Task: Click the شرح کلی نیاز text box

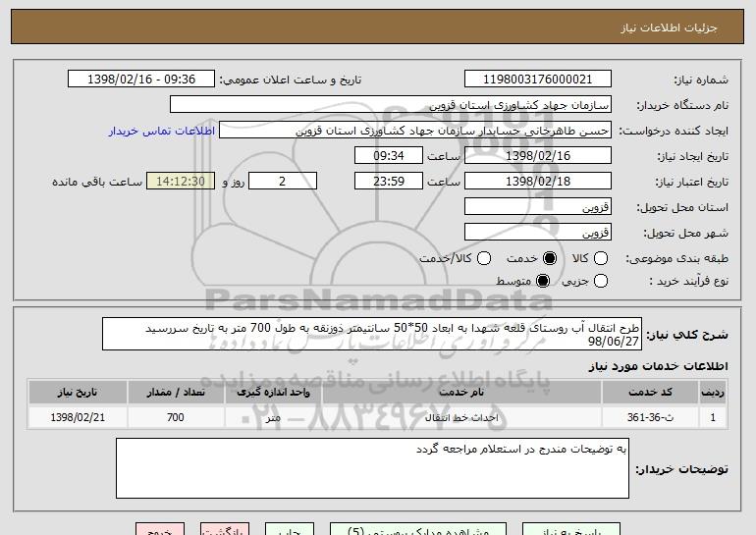Action: 372,334
